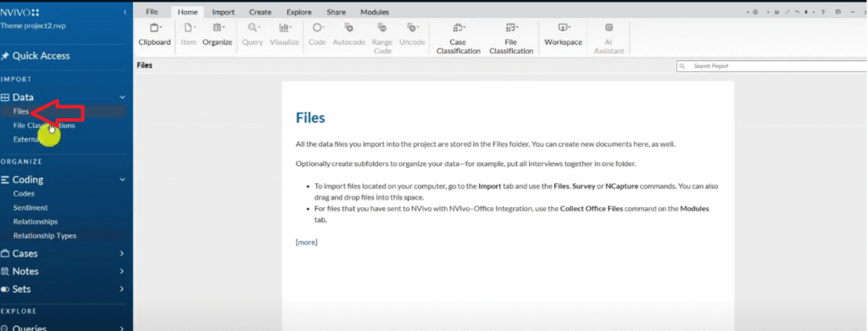Expand the Sets section chevron
The width and height of the screenshot is (868, 331).
click(x=122, y=289)
